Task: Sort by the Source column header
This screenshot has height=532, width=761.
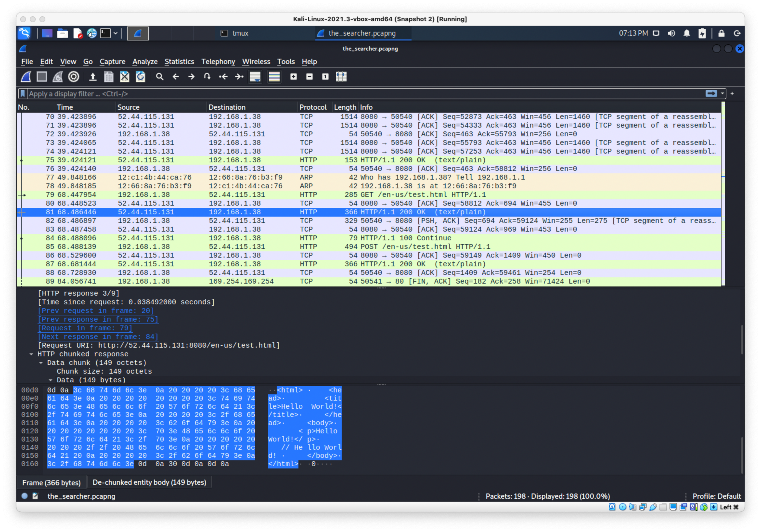Action: pos(161,107)
